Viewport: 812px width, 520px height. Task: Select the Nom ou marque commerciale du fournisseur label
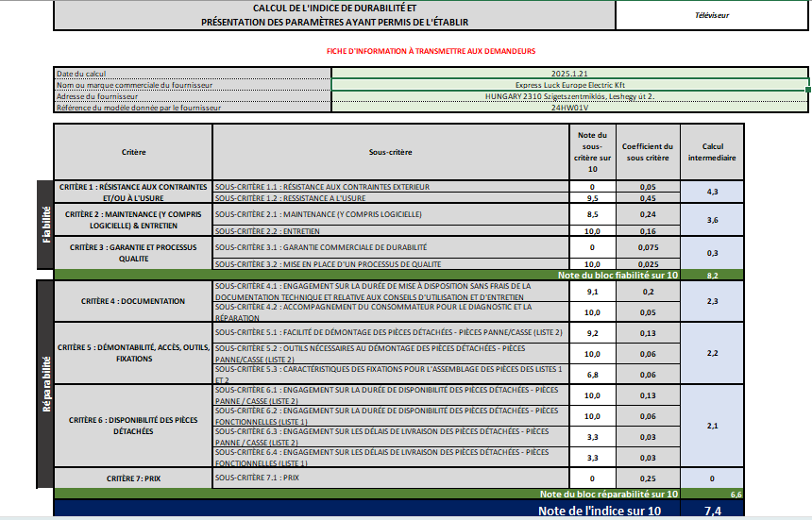click(193, 85)
